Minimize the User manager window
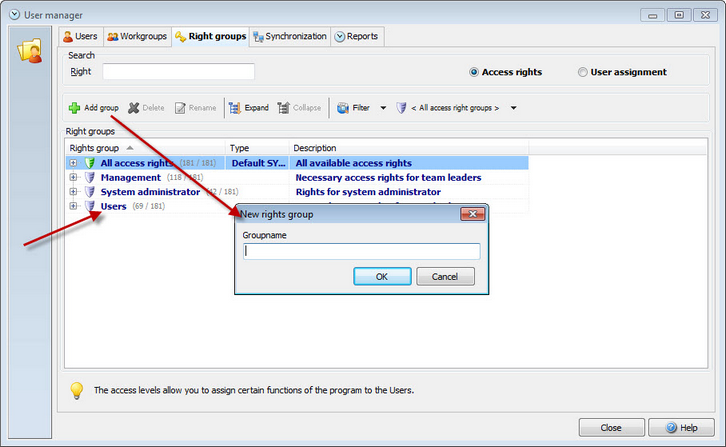Screen dimensions: 726x447 (x=652, y=15)
